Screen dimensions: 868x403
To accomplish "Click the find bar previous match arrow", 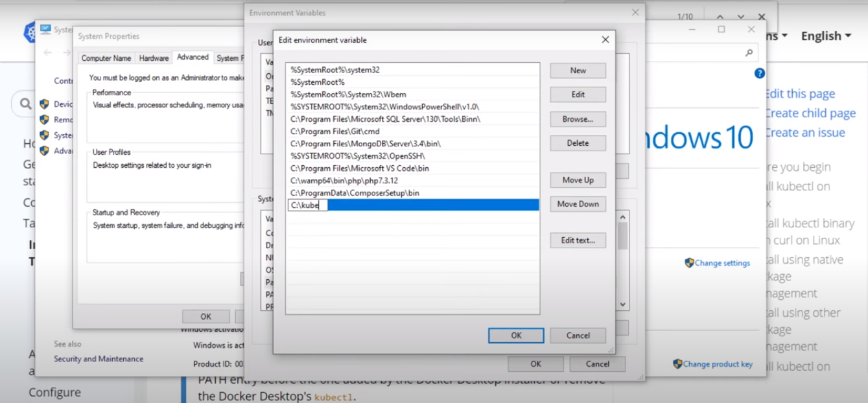I will 720,17.
